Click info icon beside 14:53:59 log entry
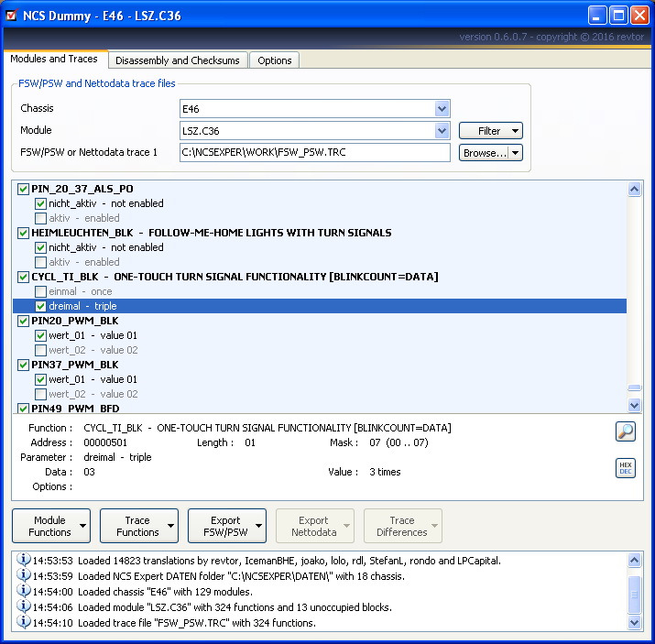 pyautogui.click(x=24, y=575)
